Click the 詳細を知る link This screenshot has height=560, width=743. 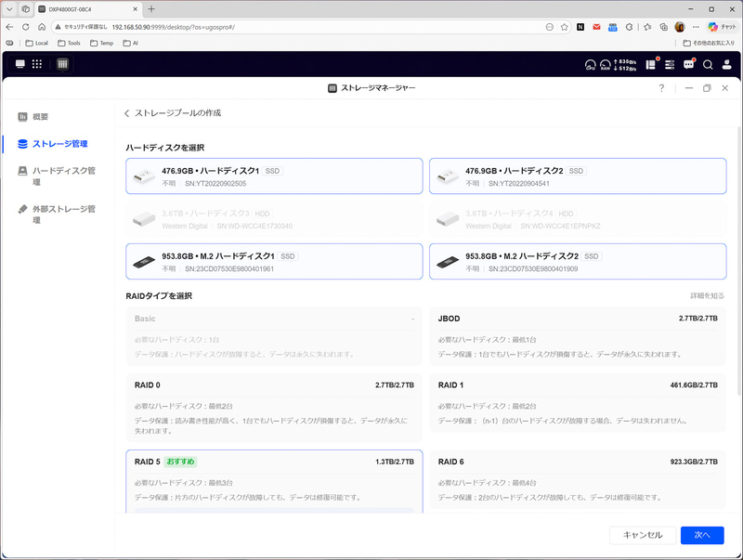point(707,295)
